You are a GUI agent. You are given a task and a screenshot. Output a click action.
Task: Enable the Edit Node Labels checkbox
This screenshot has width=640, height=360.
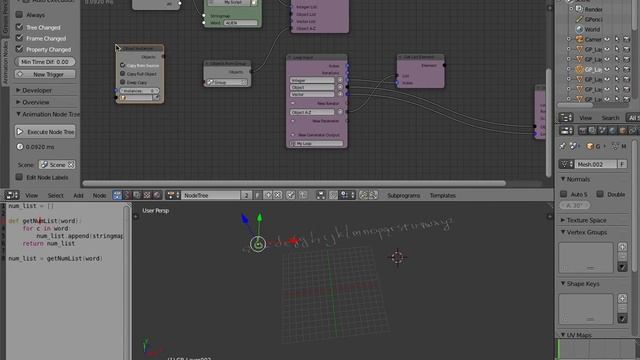coord(19,177)
